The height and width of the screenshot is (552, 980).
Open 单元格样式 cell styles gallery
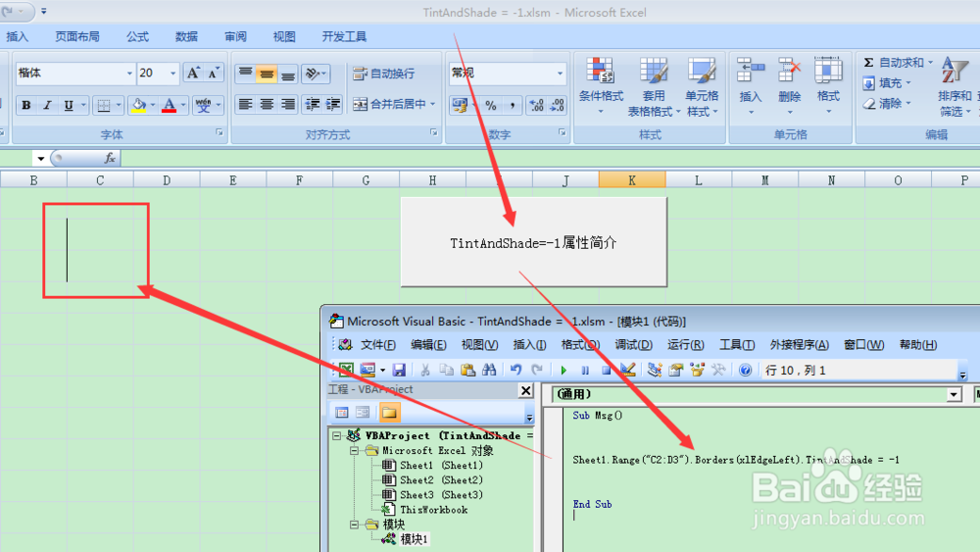point(702,86)
